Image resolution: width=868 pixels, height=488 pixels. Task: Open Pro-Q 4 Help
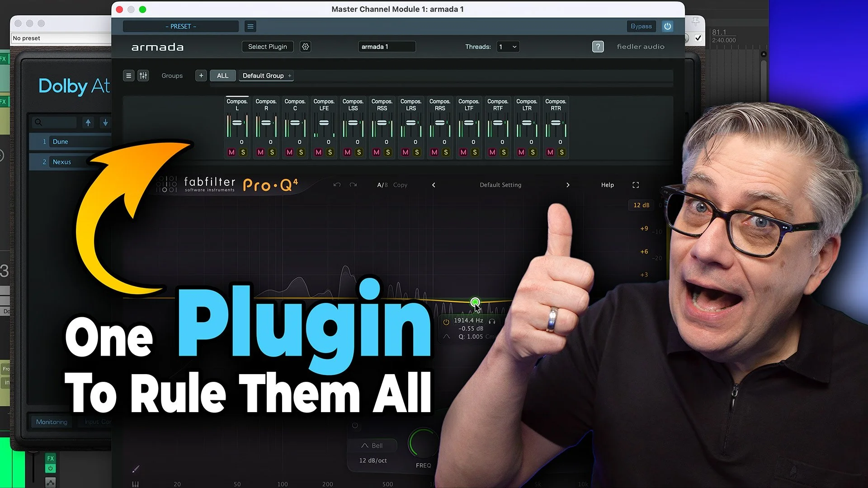607,185
